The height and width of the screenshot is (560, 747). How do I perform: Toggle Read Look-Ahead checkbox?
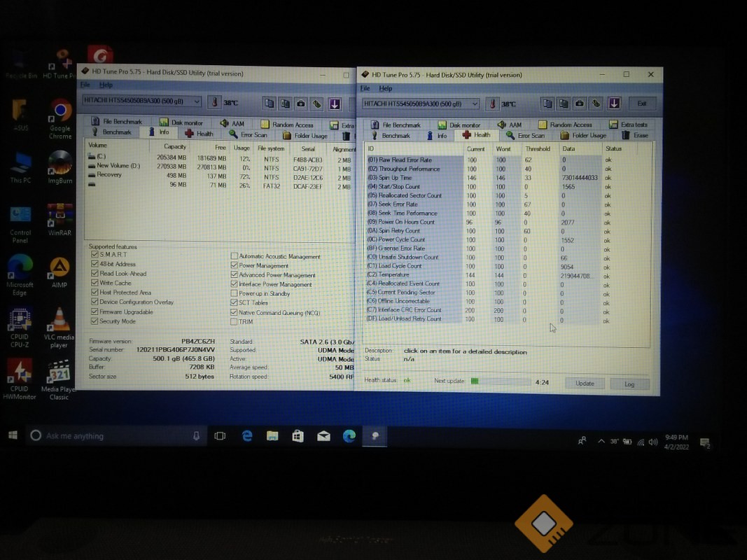pyautogui.click(x=95, y=273)
